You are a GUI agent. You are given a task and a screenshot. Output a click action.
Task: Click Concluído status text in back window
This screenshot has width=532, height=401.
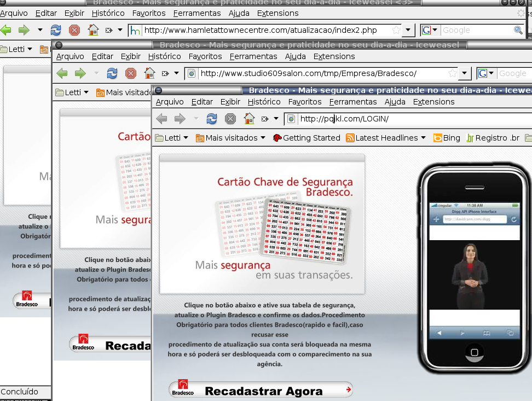pos(19,392)
